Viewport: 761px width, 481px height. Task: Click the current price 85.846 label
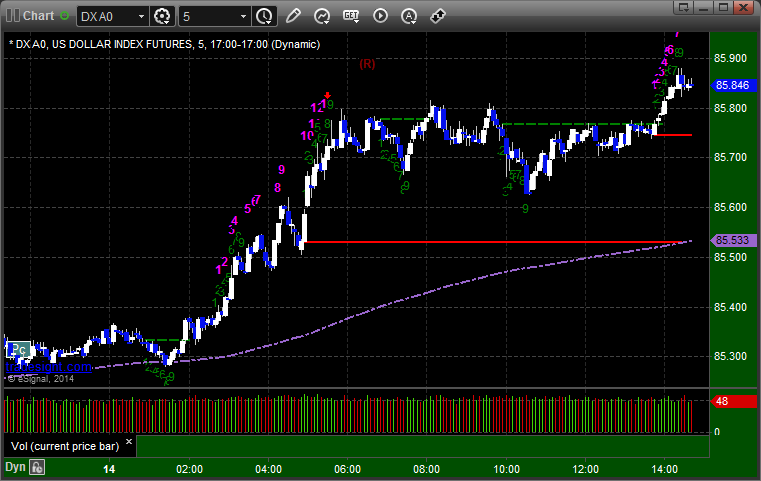pos(732,85)
